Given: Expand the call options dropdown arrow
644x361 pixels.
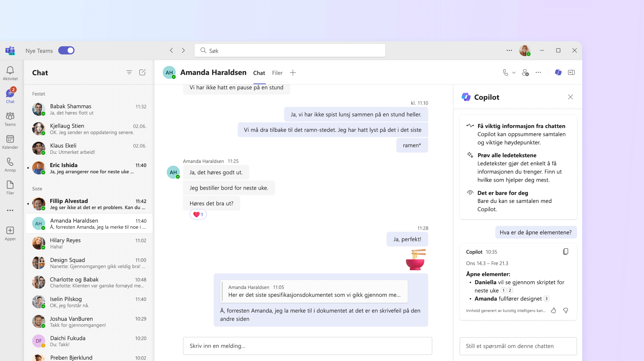Looking at the screenshot, I should [x=513, y=72].
